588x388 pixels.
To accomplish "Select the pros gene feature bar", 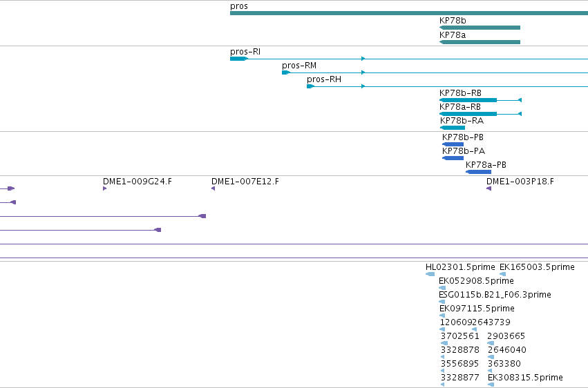I will [409, 14].
